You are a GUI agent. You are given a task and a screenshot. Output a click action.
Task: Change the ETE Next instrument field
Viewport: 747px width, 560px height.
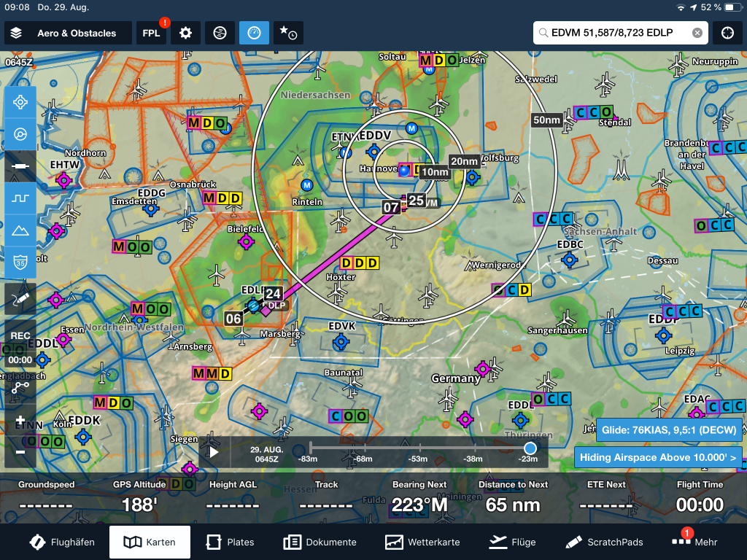[606, 497]
